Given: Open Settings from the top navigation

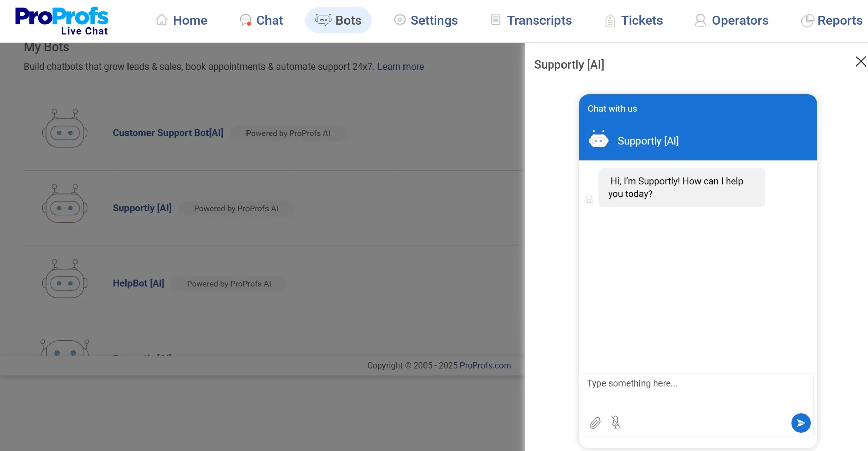Looking at the screenshot, I should point(426,20).
